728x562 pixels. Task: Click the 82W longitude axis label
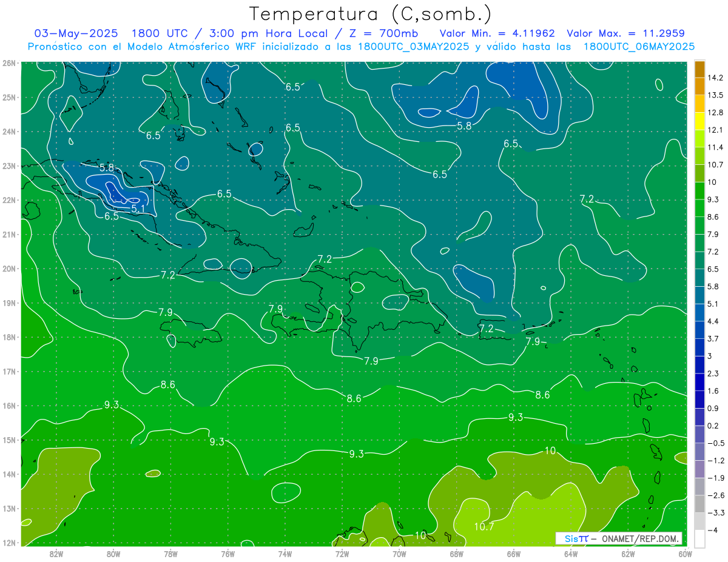[x=56, y=554]
